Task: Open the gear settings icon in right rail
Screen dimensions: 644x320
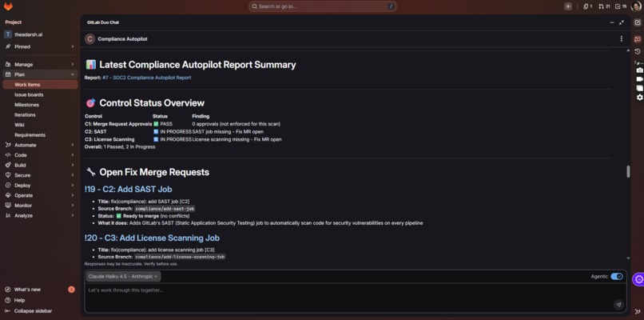Action: (639, 97)
